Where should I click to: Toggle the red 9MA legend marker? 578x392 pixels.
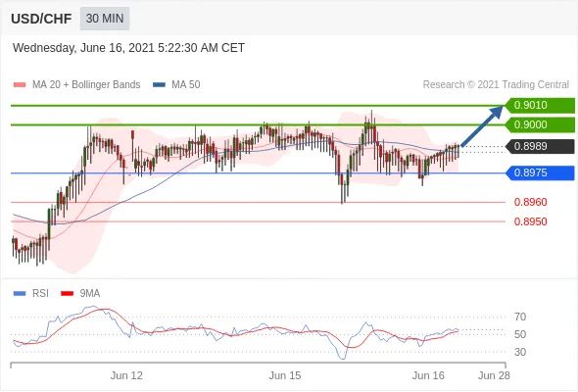pos(67,294)
